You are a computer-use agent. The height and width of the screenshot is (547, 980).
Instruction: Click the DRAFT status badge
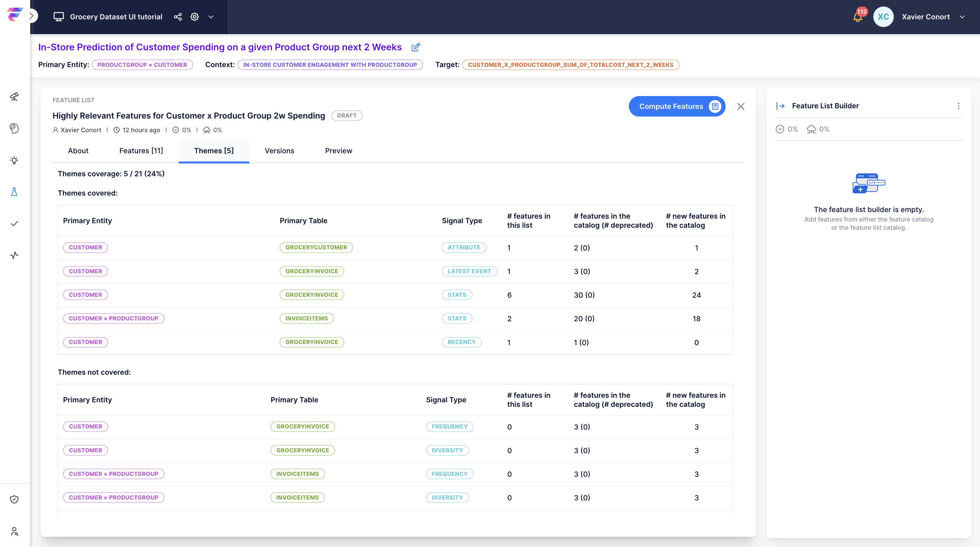pyautogui.click(x=347, y=115)
